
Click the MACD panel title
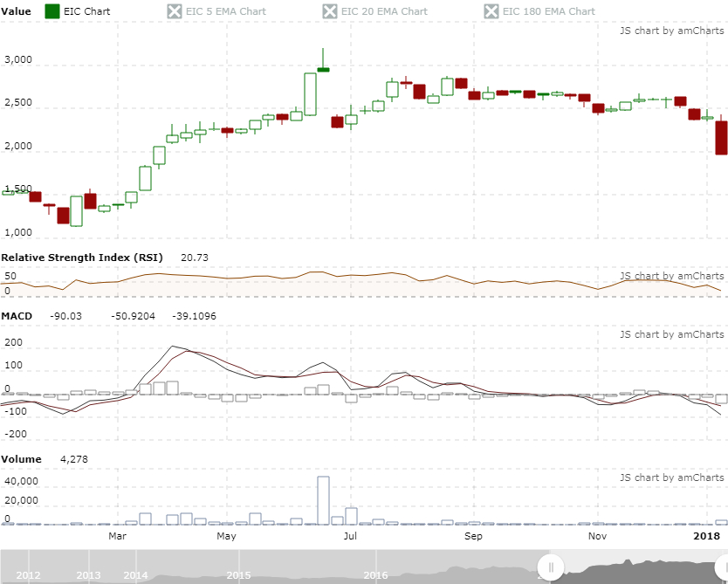[17, 316]
